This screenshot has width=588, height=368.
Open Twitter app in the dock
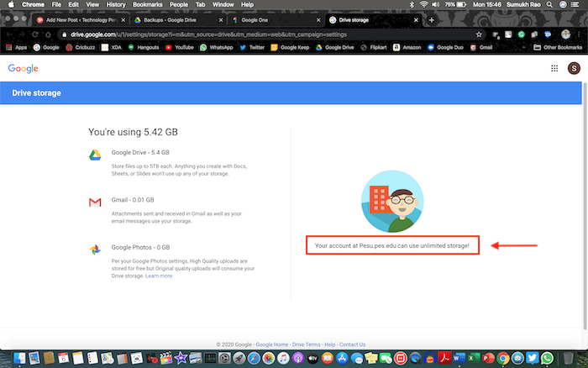pos(532,358)
